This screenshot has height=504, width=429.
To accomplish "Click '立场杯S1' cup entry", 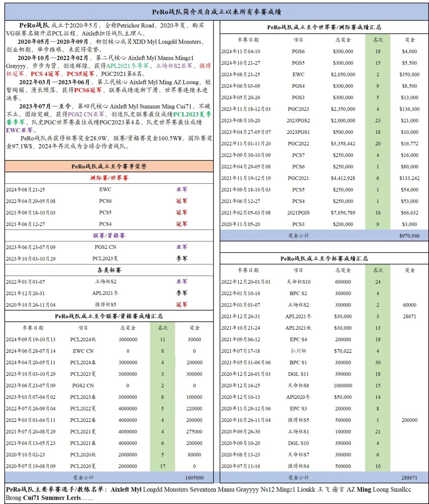I will (298, 432).
